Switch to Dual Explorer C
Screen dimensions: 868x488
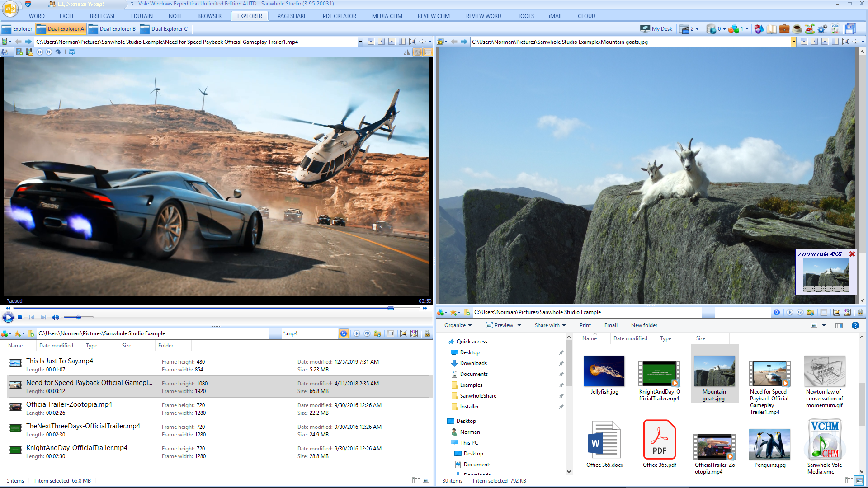click(164, 29)
